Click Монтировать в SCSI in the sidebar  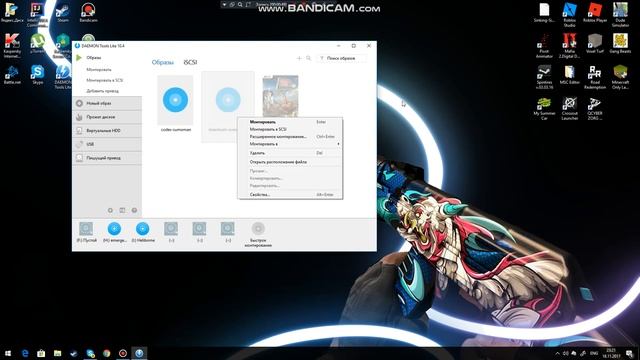coord(104,80)
